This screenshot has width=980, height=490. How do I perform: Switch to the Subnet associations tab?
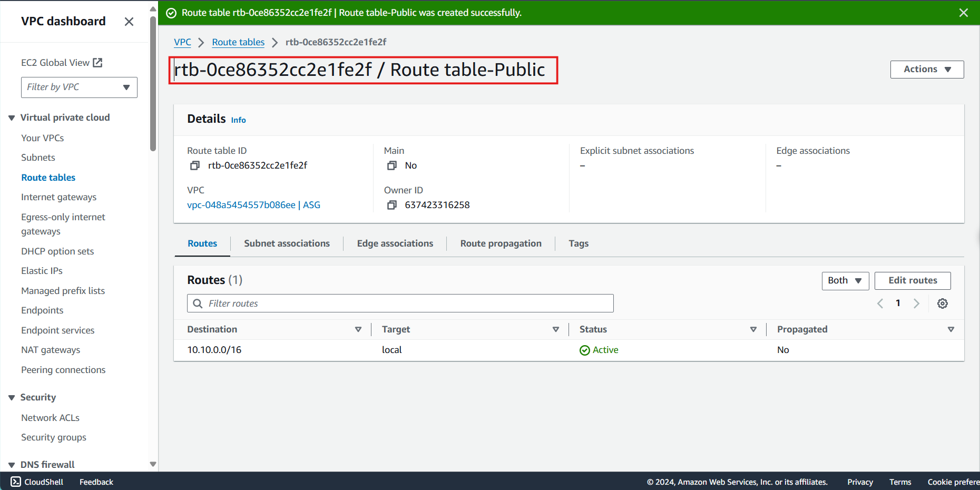click(287, 243)
